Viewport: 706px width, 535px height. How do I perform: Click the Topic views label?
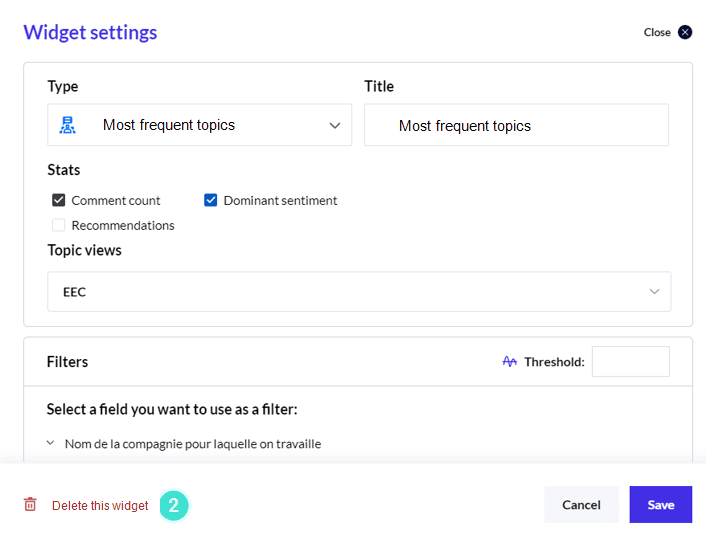click(x=85, y=250)
